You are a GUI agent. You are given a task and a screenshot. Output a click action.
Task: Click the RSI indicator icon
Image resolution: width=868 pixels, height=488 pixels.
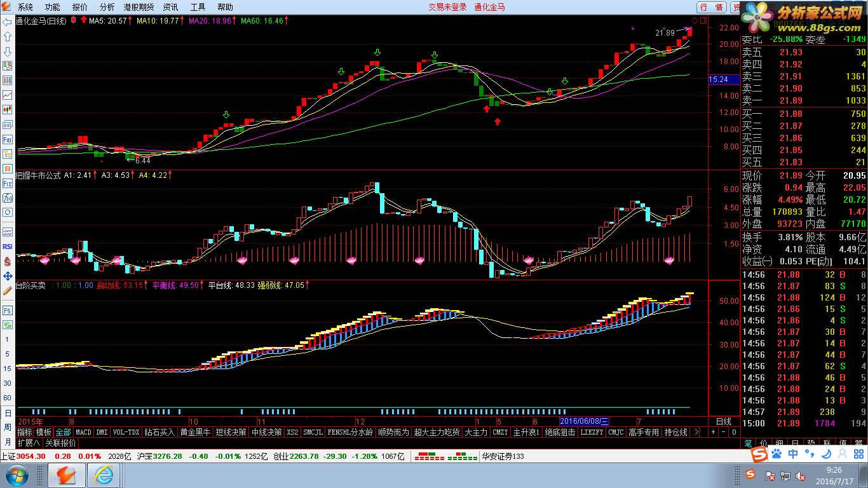8,247
